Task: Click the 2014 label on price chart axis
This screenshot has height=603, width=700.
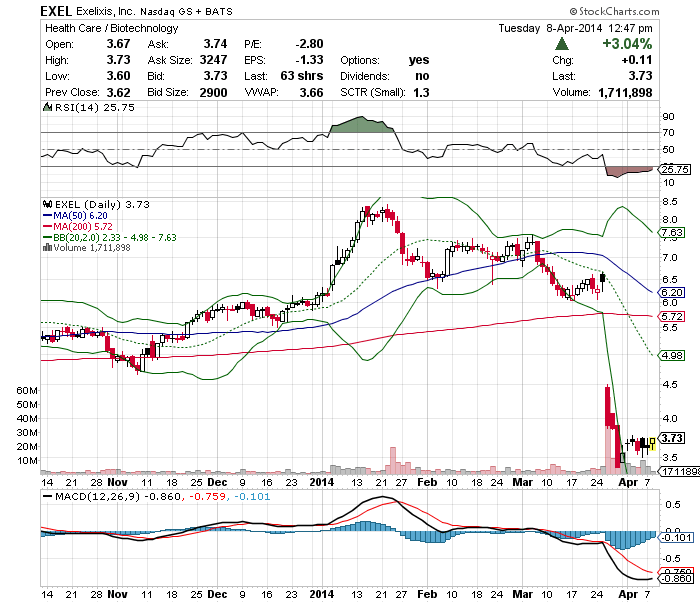Action: point(321,482)
